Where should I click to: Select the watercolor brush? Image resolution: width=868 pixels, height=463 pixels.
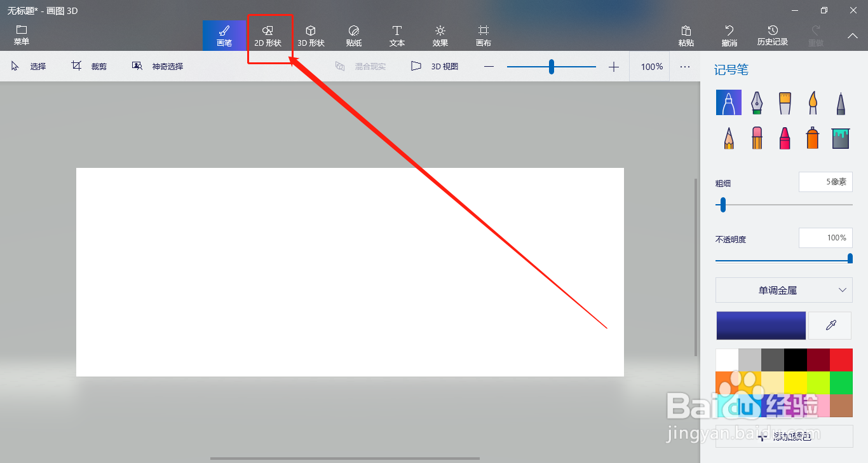pos(813,102)
